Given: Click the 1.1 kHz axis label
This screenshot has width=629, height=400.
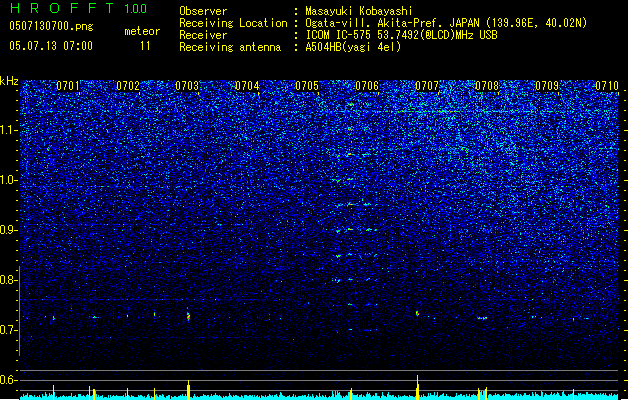Looking at the screenshot, I should [9, 130].
